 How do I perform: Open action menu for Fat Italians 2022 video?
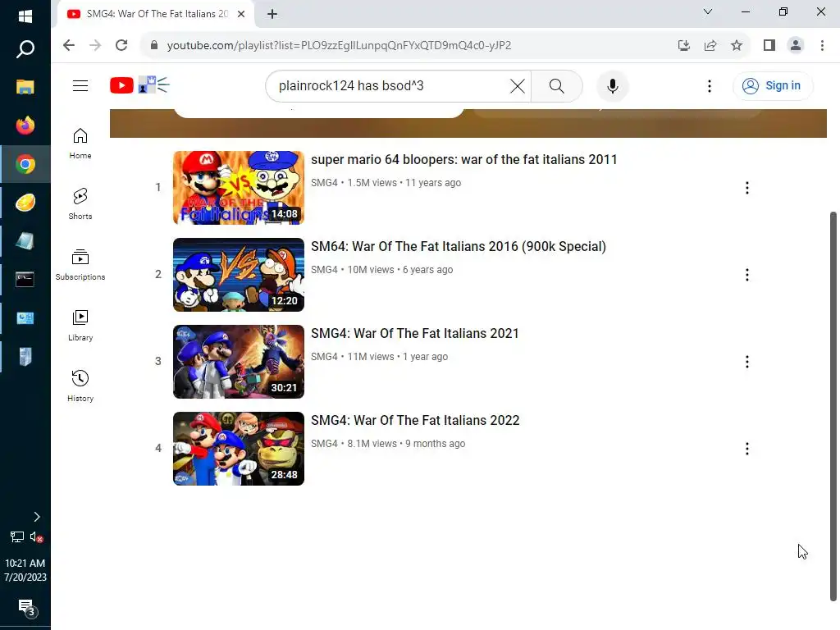746,449
